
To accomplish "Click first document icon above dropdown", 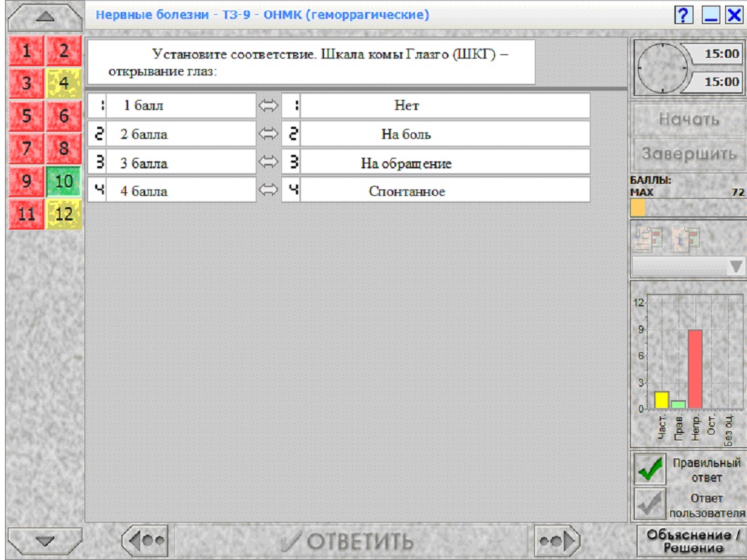I will (x=648, y=237).
